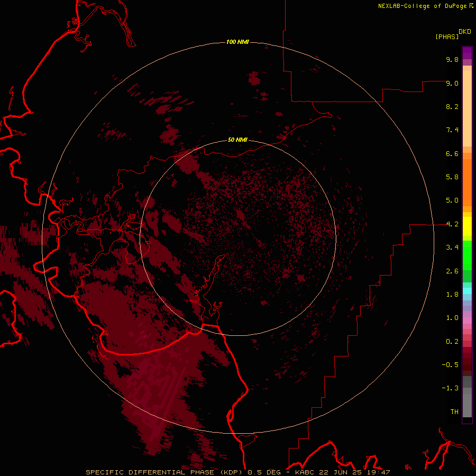This screenshot has height=476, width=476.
Task: Select the bright green segment of the color bar
Action: [467, 255]
